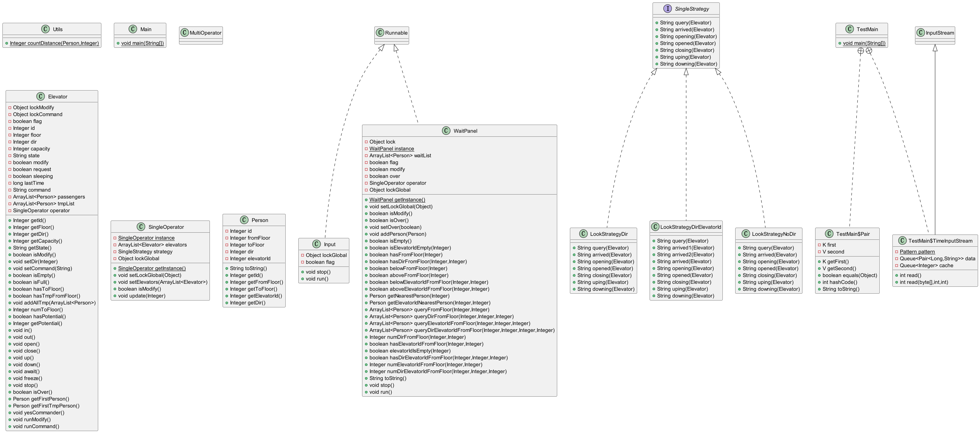Click void main(String[]) in TestMain
This screenshot has width=980, height=433.
[864, 43]
